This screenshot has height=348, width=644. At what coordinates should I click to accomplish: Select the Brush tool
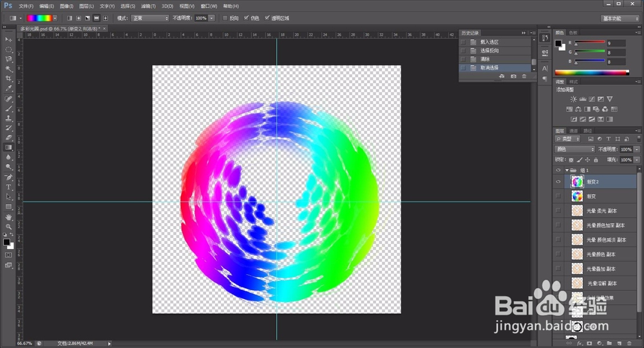pos(8,109)
